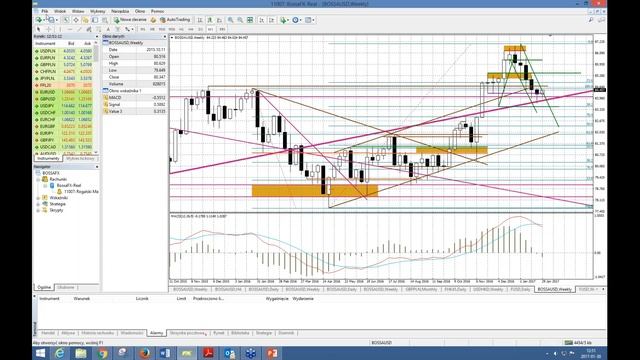The width and height of the screenshot is (640, 360).
Task: Switch chart to candlesticks type
Action: (x=209, y=20)
